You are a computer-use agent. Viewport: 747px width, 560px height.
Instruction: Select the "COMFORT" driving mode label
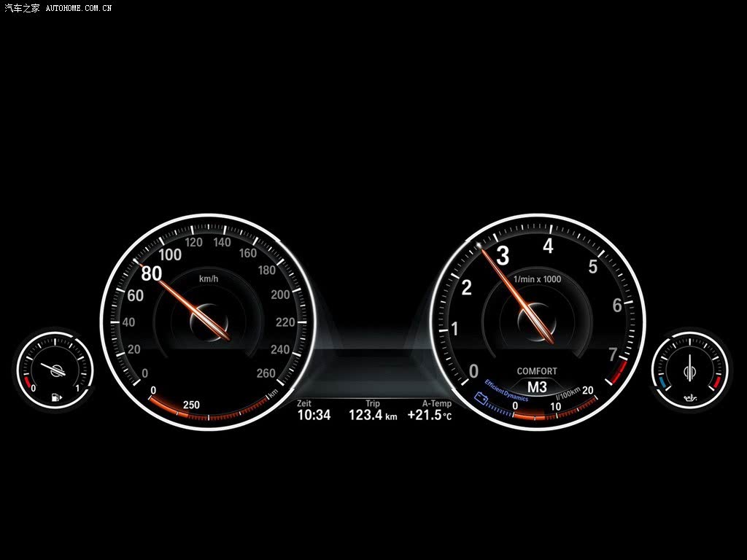click(537, 371)
